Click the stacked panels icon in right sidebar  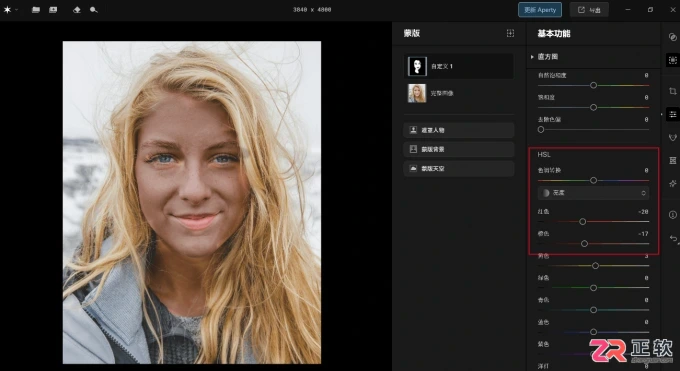pyautogui.click(x=673, y=161)
